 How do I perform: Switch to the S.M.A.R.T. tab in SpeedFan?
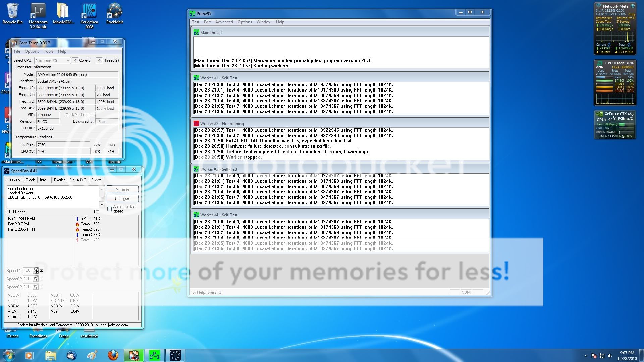pyautogui.click(x=78, y=180)
